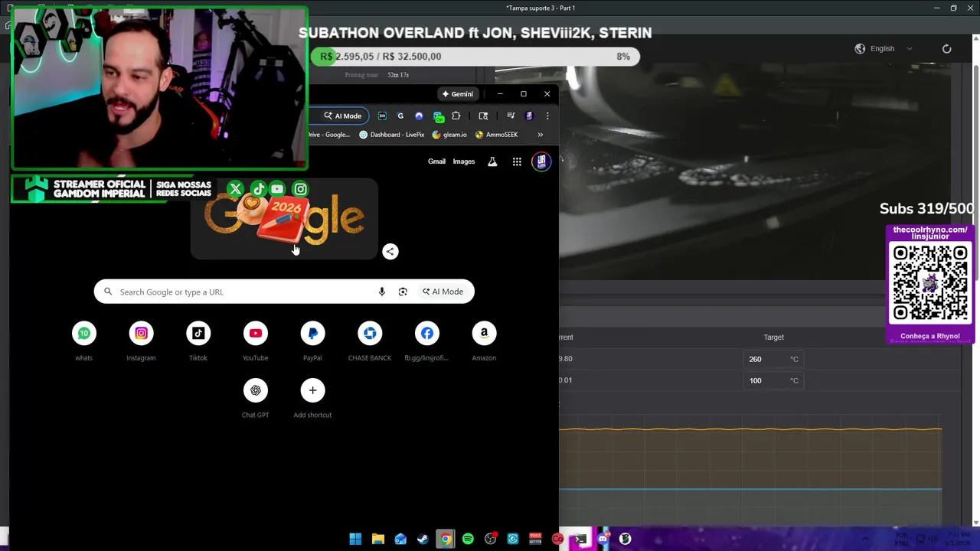Open Gemini in Chrome title bar

457,94
